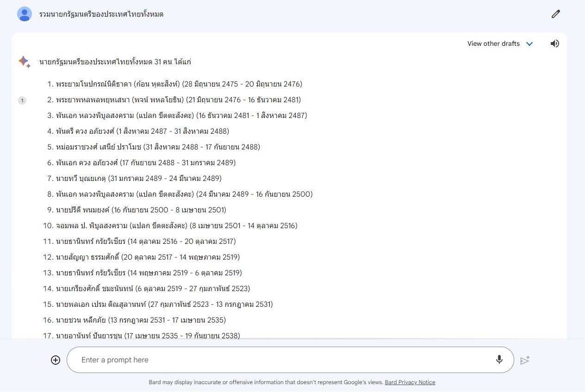Viewport: 585px width, 392px height.
Task: Play the response with the speaker icon
Action: click(554, 44)
